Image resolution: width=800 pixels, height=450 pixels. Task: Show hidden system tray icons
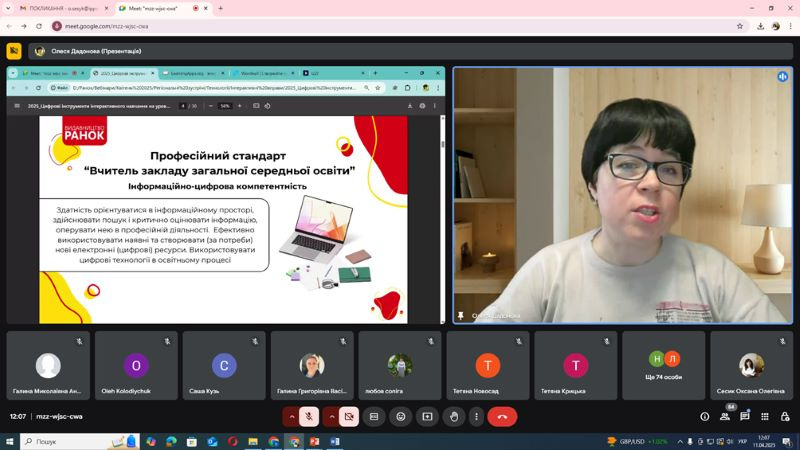680,441
